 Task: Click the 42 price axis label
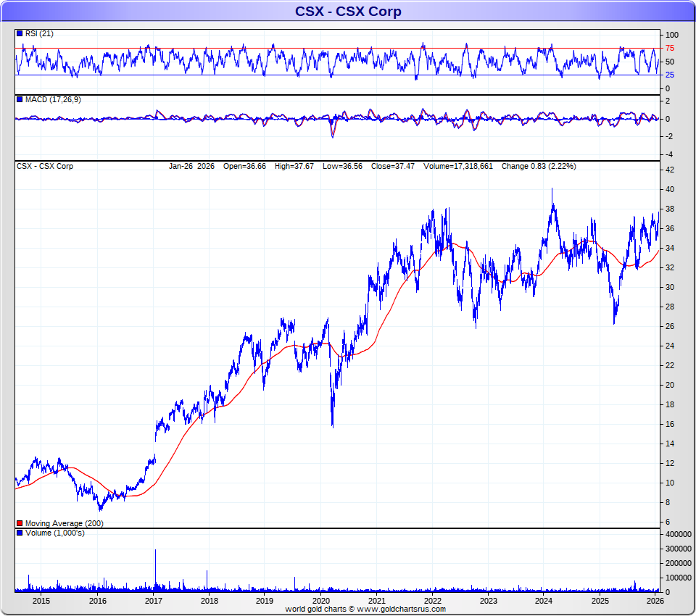click(670, 170)
